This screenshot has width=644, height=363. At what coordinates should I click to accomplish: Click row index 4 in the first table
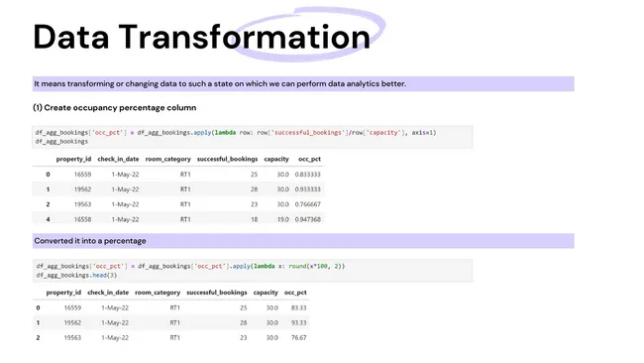49,219
